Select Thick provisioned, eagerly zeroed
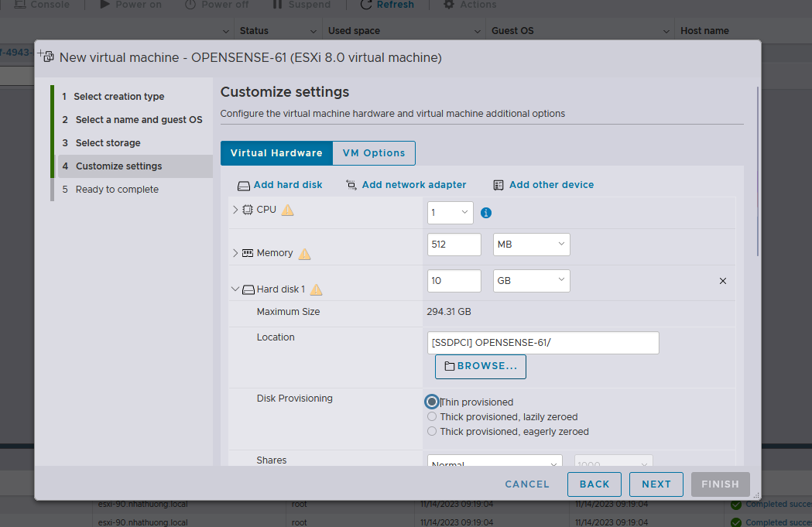This screenshot has height=527, width=812. (432, 431)
